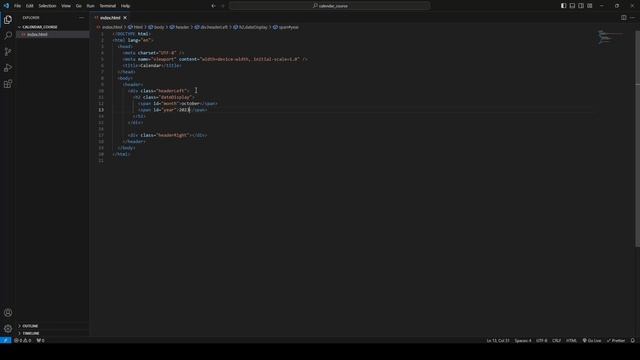The height and width of the screenshot is (360, 640).
Task: Expand the TIMELINE section
Action: click(31, 333)
